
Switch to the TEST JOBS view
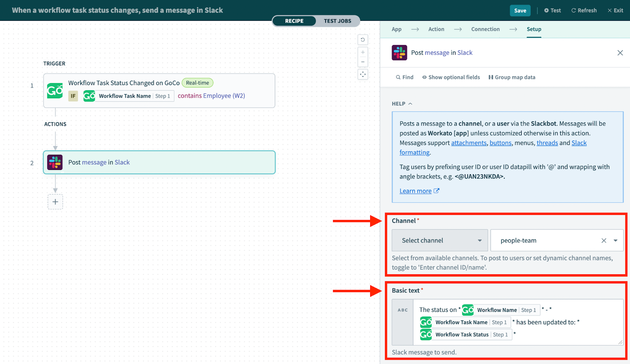coord(337,21)
